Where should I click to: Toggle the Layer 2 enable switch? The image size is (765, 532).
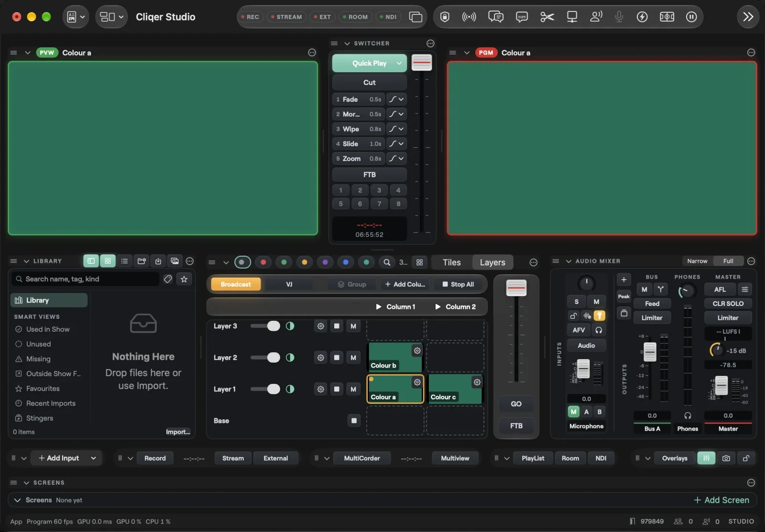point(265,358)
